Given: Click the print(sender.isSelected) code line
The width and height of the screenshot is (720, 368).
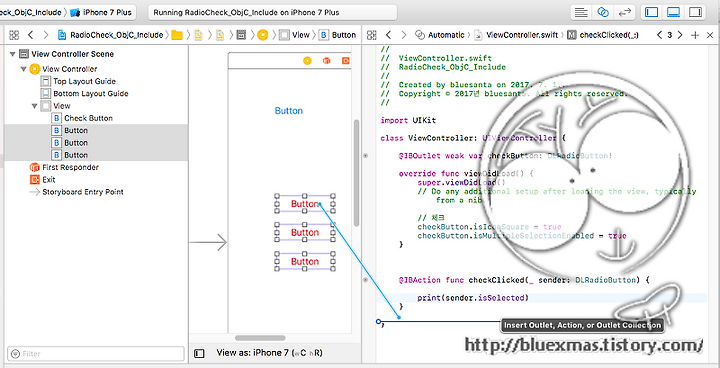Looking at the screenshot, I should click(x=473, y=298).
